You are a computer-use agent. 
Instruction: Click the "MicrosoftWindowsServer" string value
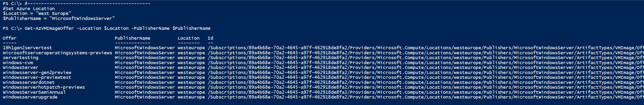click(82, 19)
